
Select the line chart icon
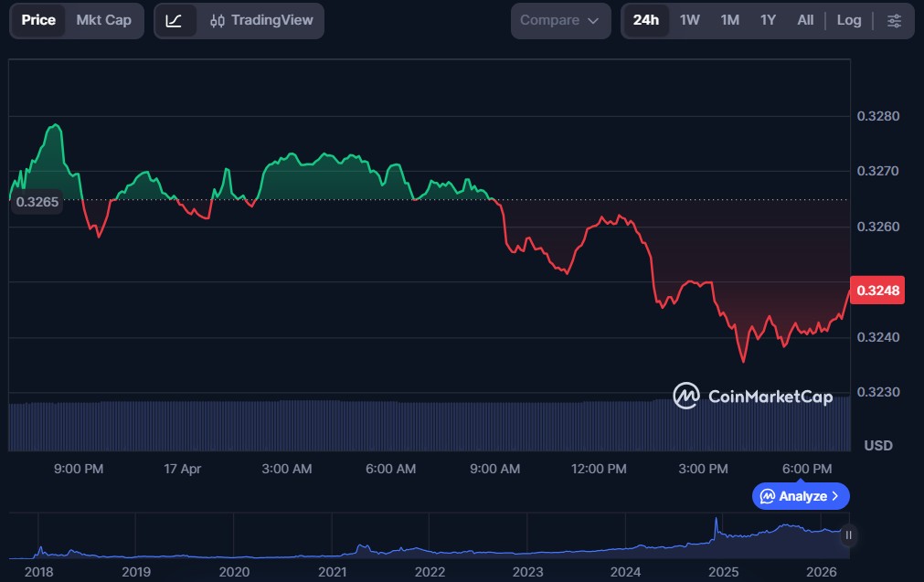[x=175, y=20]
